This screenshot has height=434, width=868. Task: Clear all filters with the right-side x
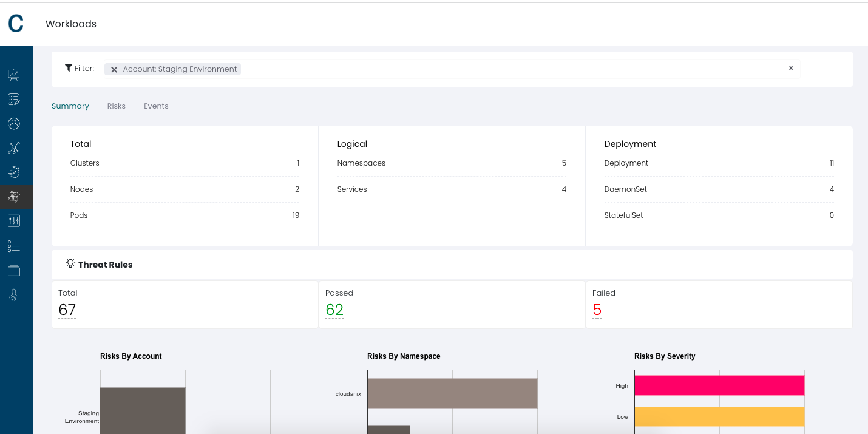tap(791, 68)
